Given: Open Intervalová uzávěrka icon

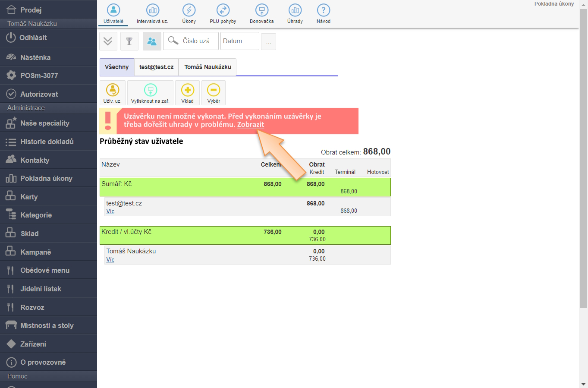Looking at the screenshot, I should (x=152, y=10).
